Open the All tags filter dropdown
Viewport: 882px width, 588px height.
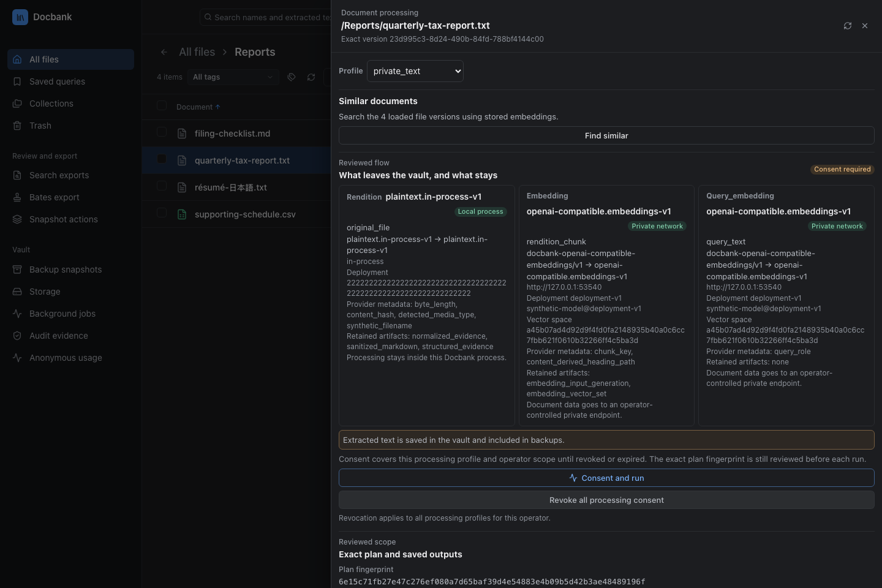point(233,77)
